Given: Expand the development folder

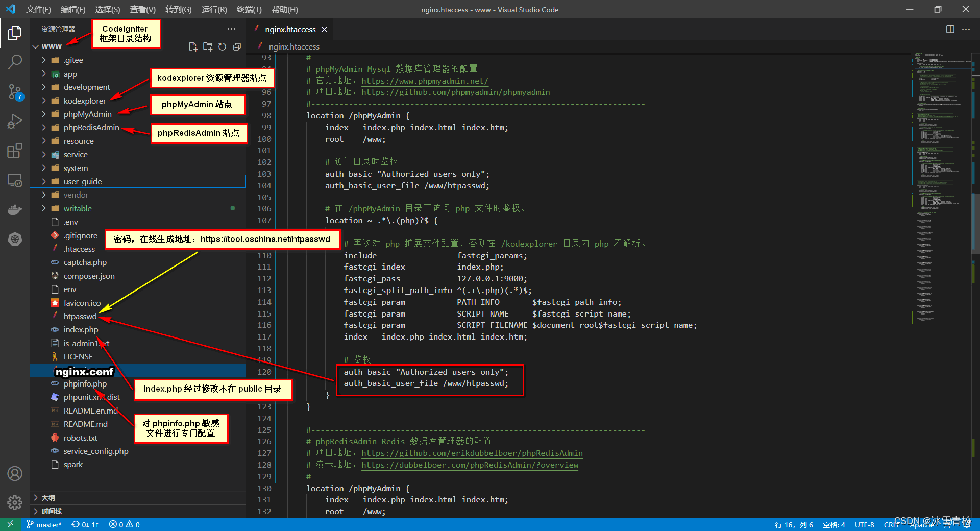Looking at the screenshot, I should point(44,87).
